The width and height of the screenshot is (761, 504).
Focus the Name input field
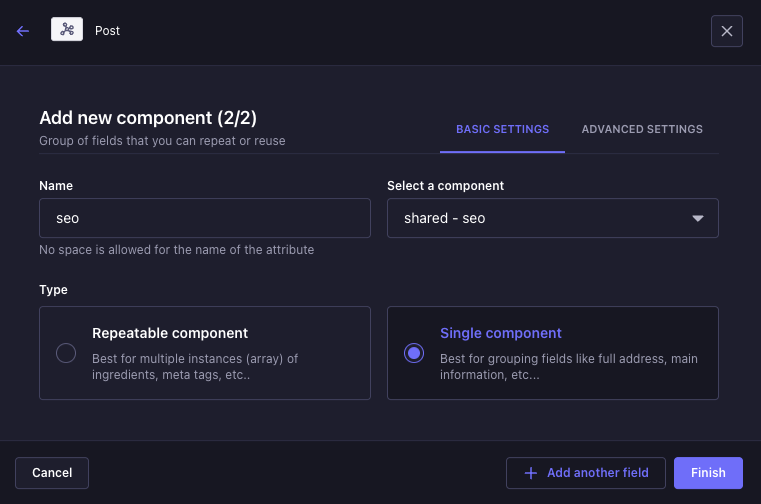[x=205, y=218]
